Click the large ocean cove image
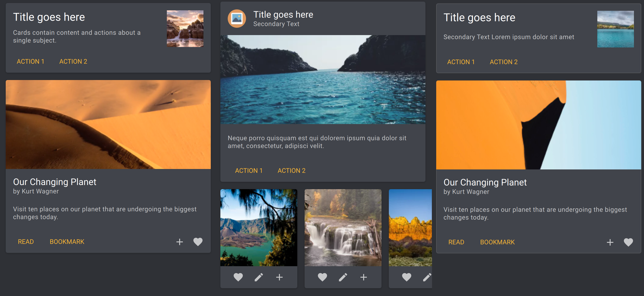This screenshot has height=296, width=644. click(322, 79)
